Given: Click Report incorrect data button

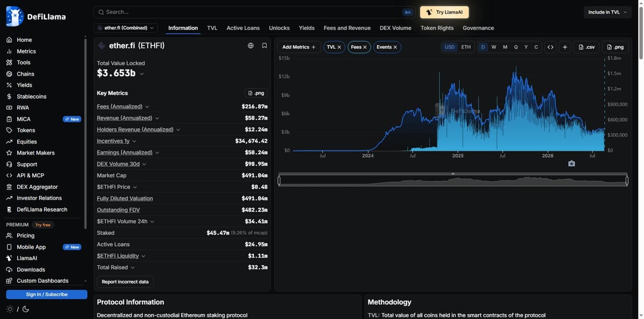Looking at the screenshot, I should pos(125,281).
